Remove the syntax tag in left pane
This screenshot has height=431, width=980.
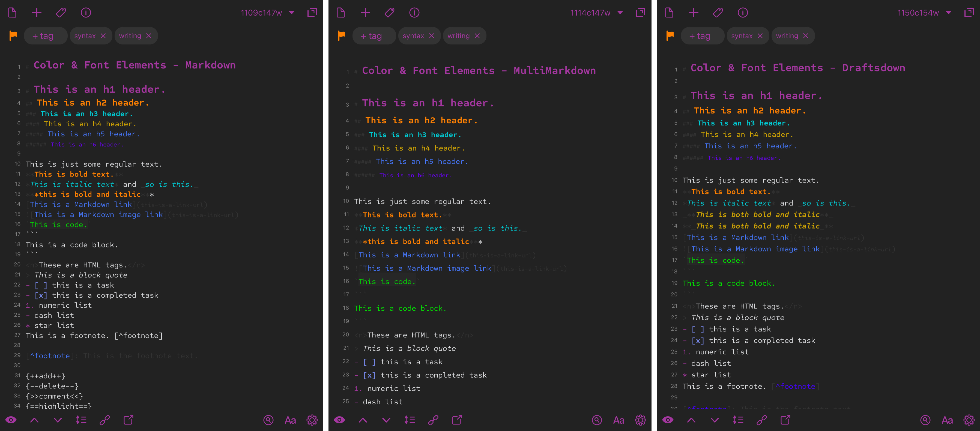pos(103,36)
